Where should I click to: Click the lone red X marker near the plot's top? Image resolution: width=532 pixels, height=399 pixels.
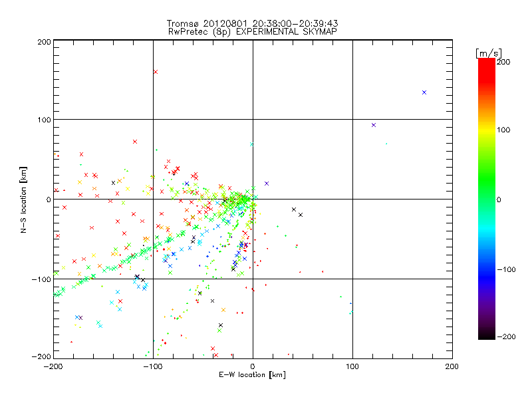(156, 72)
